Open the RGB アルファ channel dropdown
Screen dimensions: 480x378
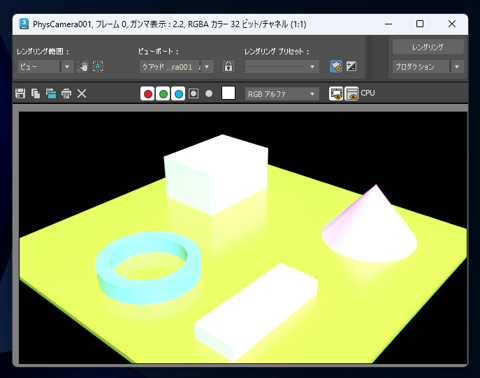coord(282,94)
